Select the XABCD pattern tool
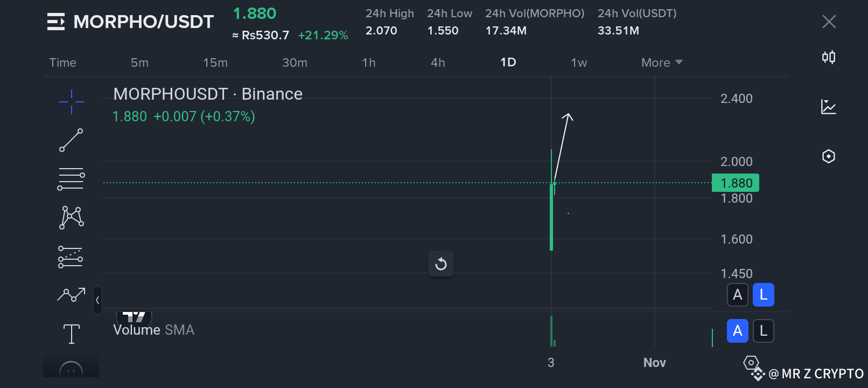The height and width of the screenshot is (388, 868). tap(71, 218)
